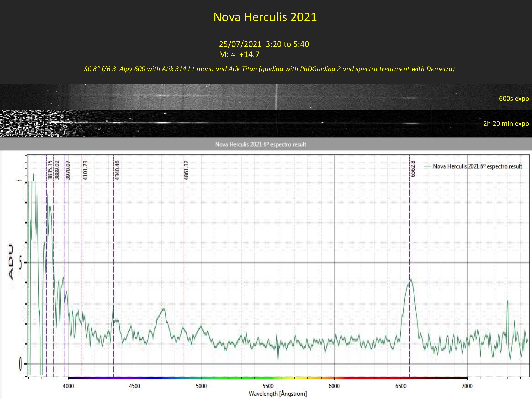Image resolution: width=532 pixels, height=399 pixels.
Task: Click the 4861.32 line marker label
Action: [186, 170]
